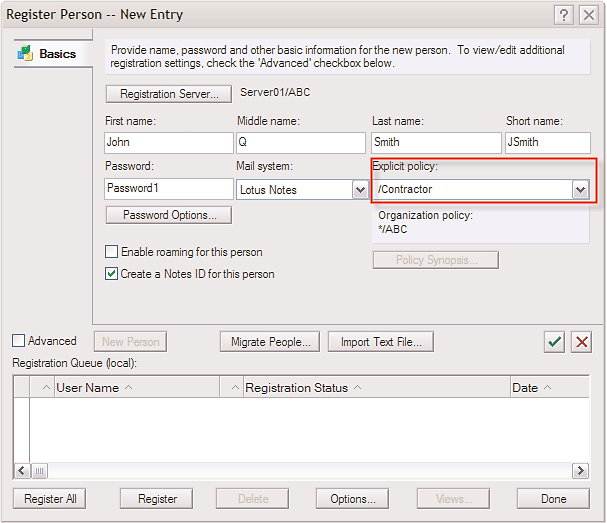
Task: Check the Advanced checkbox
Action: tap(19, 341)
